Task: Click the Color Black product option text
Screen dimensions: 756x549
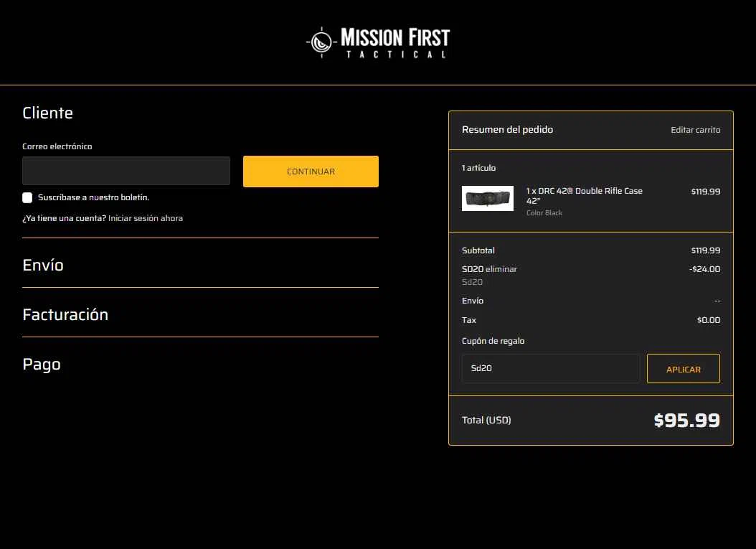Action: (x=544, y=212)
